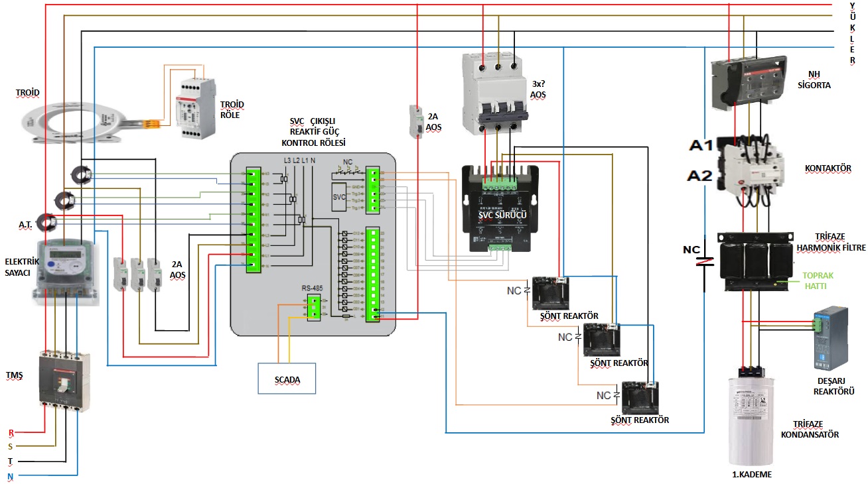Click the first of three 2A breakers

(121, 274)
